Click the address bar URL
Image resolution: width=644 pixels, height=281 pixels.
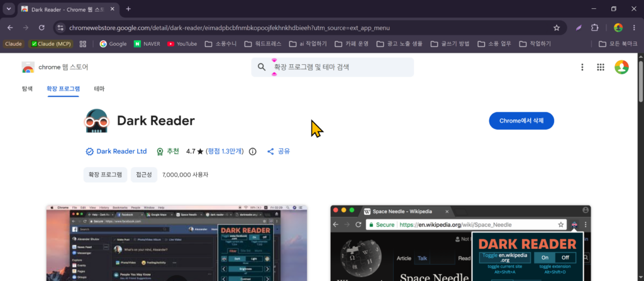click(229, 28)
